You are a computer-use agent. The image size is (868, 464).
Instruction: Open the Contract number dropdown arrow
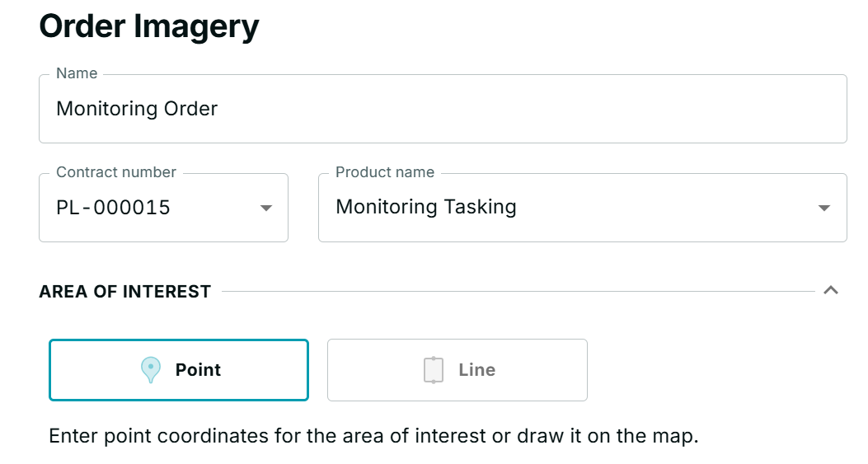point(266,208)
